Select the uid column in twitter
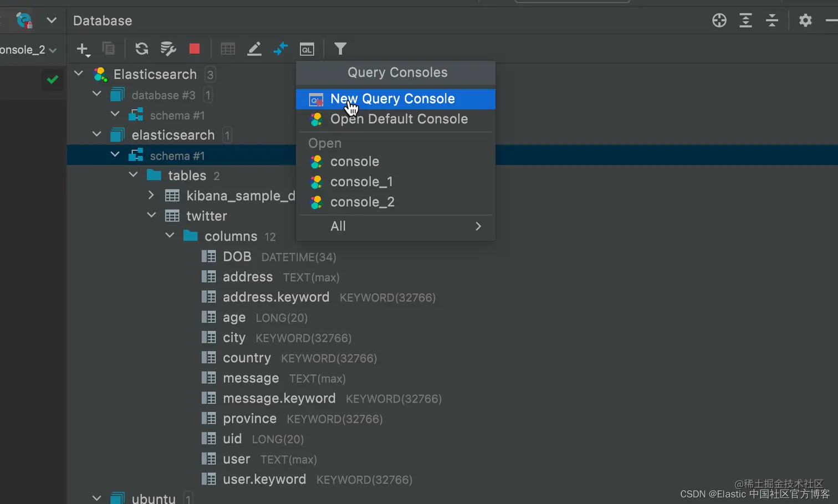This screenshot has width=838, height=504. tap(232, 438)
